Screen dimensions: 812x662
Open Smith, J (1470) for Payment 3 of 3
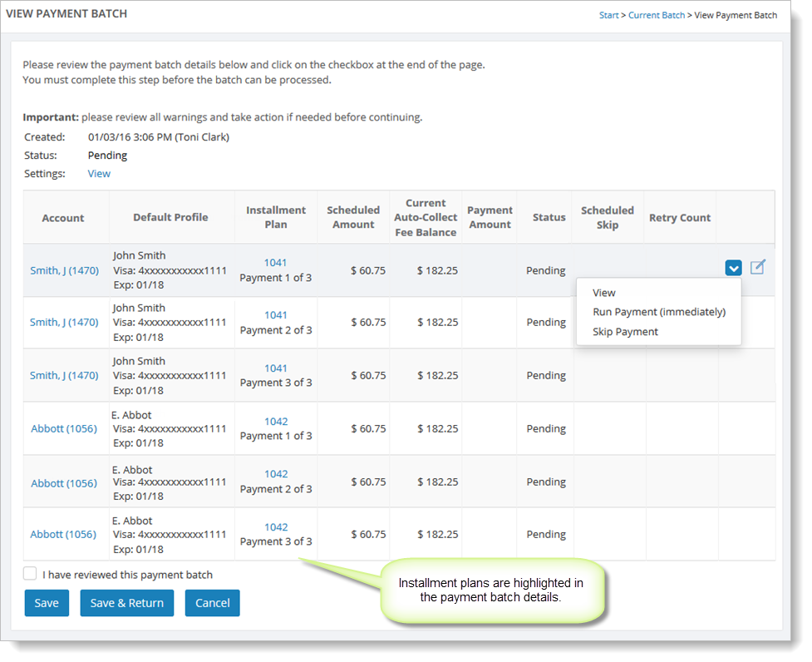click(x=64, y=376)
